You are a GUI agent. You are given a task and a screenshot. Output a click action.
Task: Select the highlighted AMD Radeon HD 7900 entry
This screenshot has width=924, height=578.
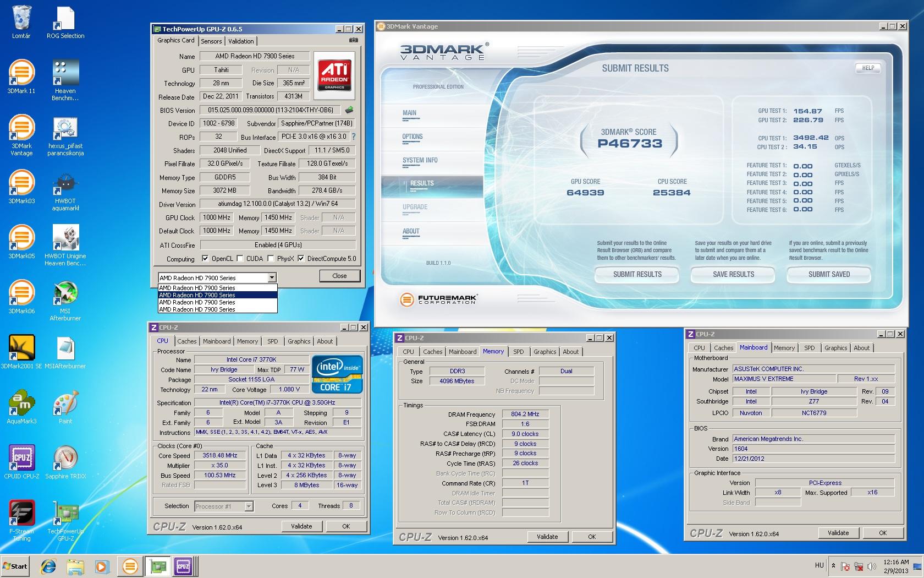click(x=217, y=295)
